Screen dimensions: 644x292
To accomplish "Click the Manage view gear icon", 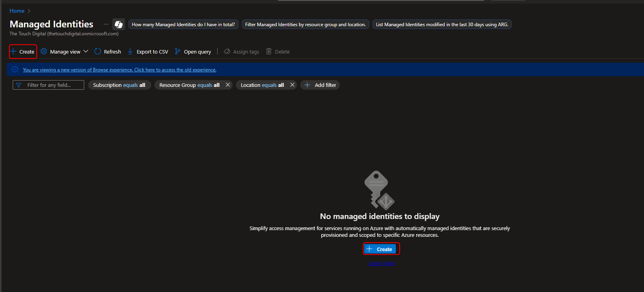I will [44, 52].
